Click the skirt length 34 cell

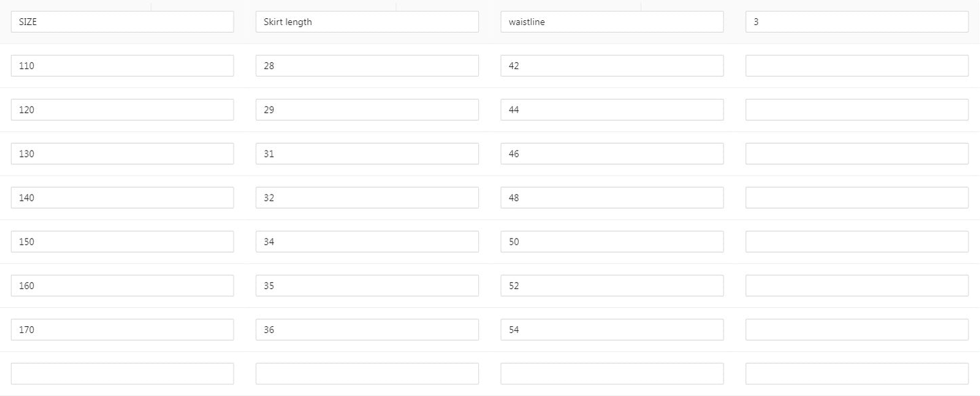tap(367, 241)
